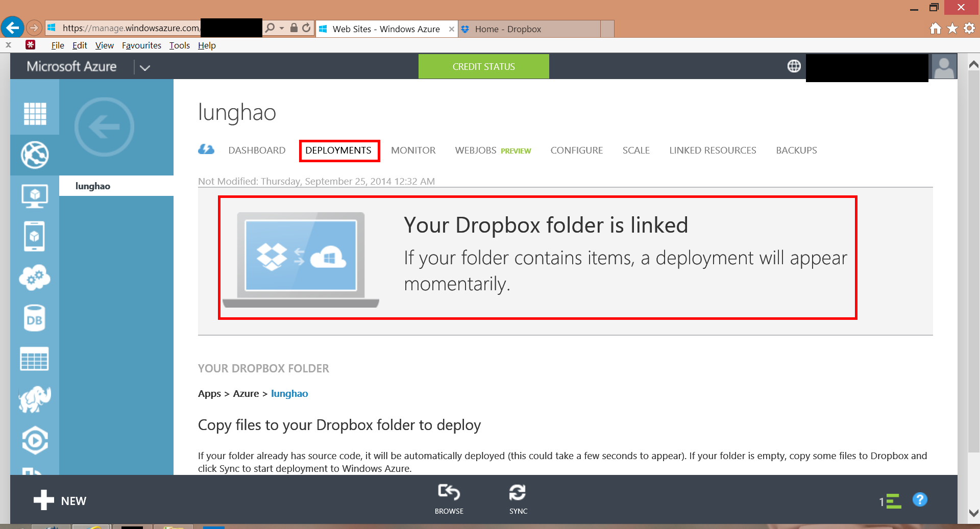The width and height of the screenshot is (980, 529).
Task: Switch to WEBJOBS preview tab
Action: point(493,150)
